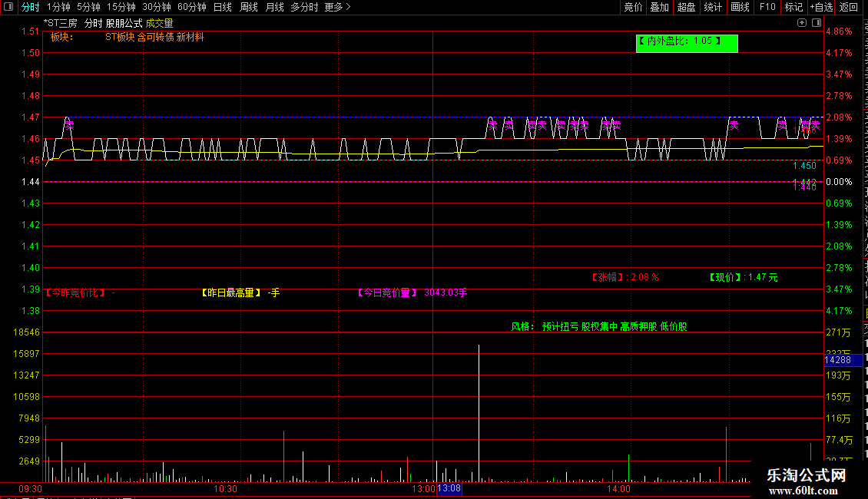Add stock with +自选 button

click(x=821, y=7)
